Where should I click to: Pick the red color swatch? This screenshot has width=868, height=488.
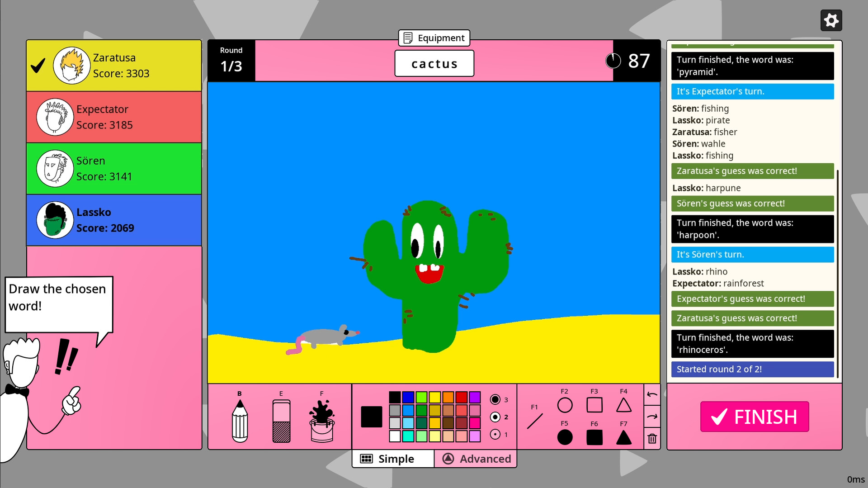click(x=461, y=397)
